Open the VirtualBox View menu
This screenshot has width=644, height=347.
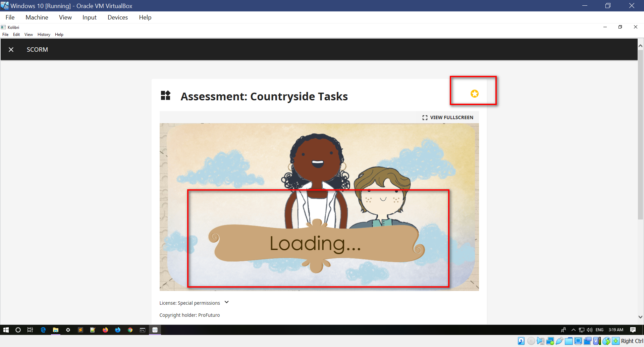(65, 17)
